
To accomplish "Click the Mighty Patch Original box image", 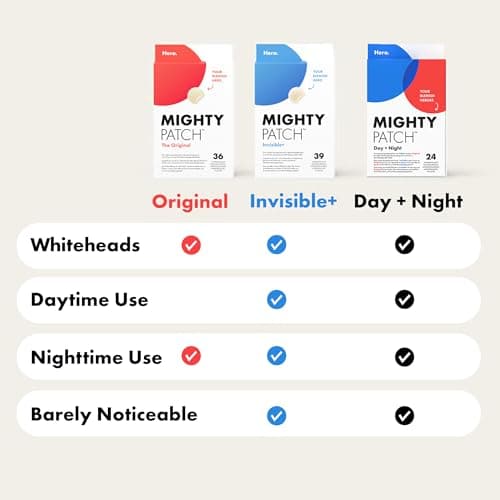I will 193,111.
